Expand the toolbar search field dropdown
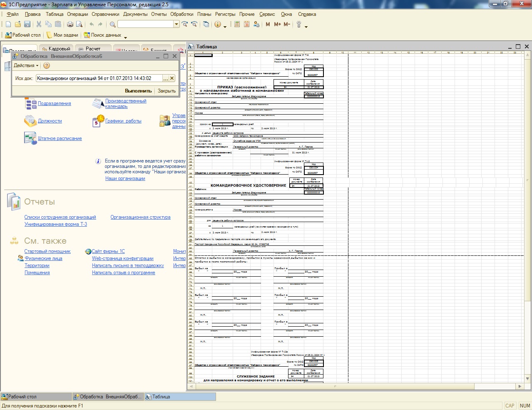This screenshot has height=410, width=532. pyautogui.click(x=177, y=24)
